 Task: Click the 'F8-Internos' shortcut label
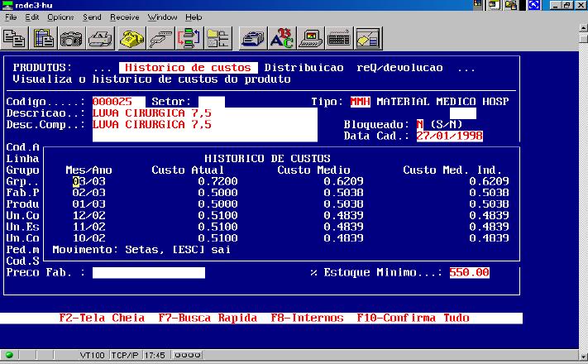(307, 318)
